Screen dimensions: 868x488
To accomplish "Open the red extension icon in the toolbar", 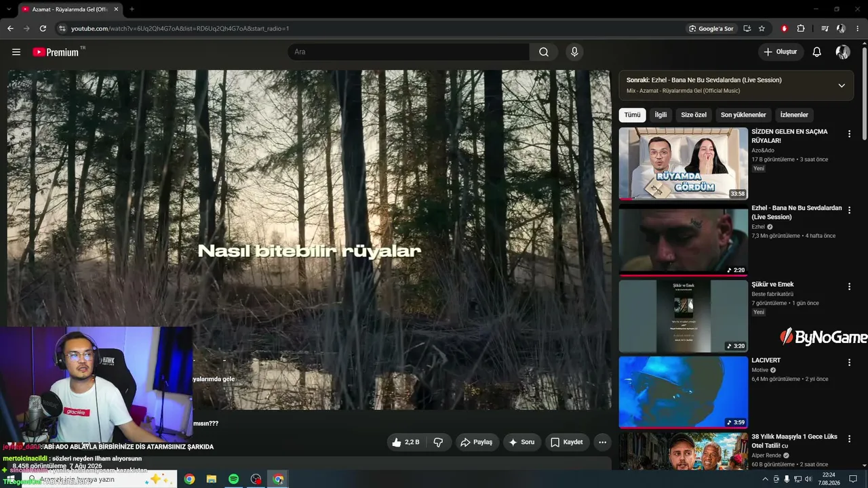I will click(785, 28).
